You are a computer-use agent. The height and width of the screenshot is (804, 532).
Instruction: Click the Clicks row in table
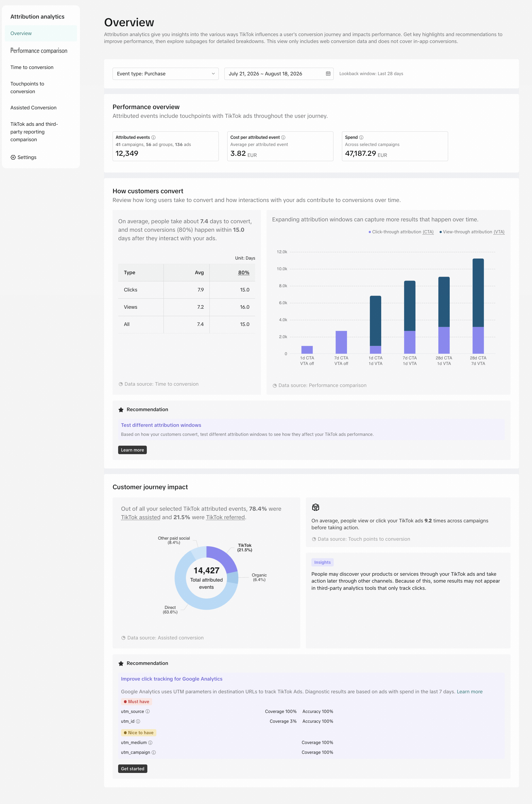point(187,290)
